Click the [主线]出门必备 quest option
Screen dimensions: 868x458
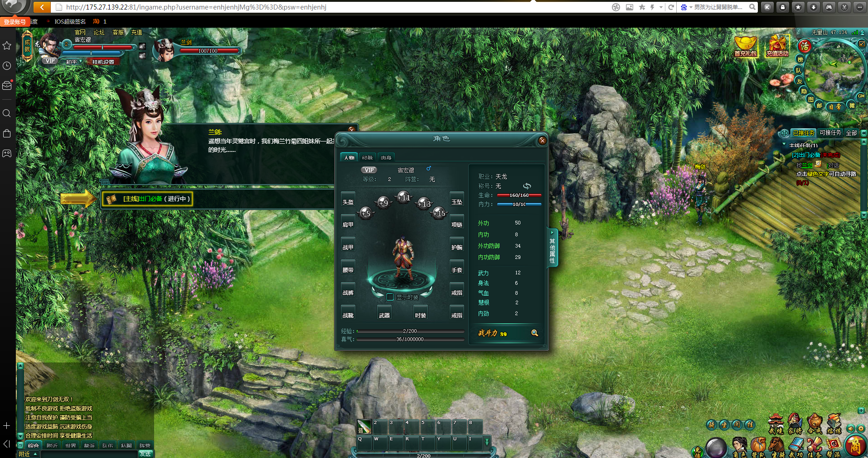(x=148, y=199)
